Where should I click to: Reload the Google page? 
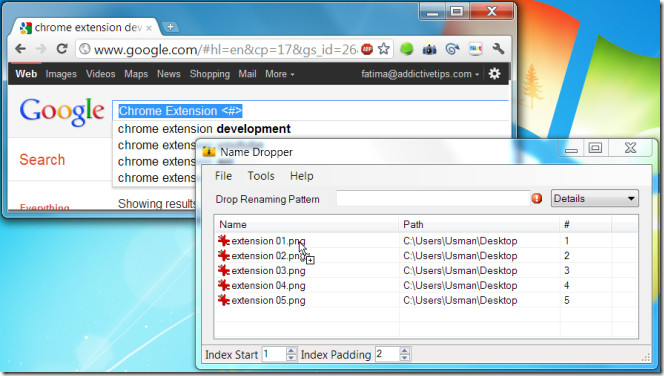point(62,49)
